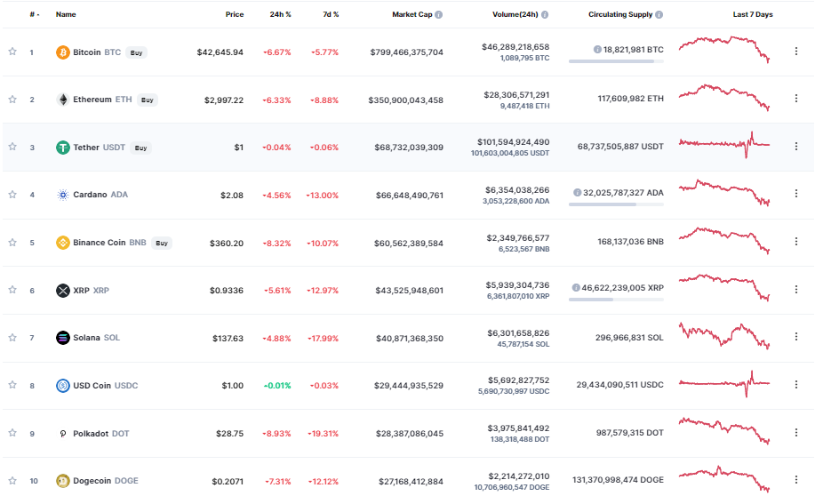Open more options for Binance Coin row
Screen dimensions: 815x504
[x=796, y=241]
